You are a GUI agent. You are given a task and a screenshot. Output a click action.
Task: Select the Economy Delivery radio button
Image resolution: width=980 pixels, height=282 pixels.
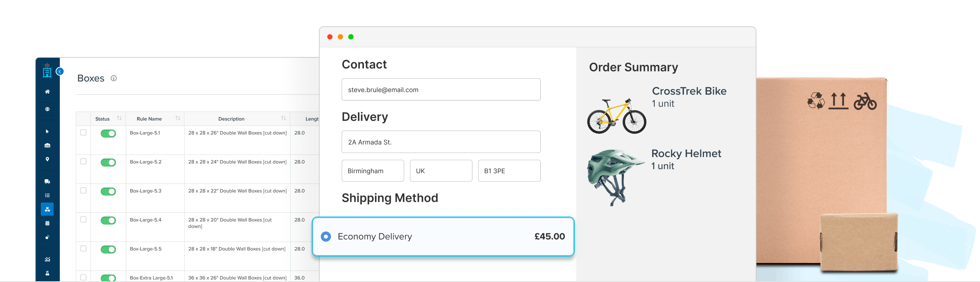326,237
